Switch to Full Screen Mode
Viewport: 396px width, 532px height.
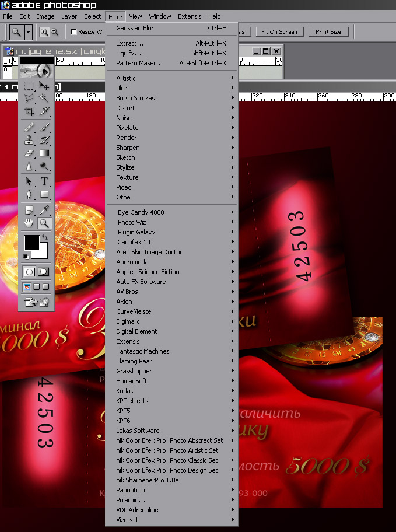[45, 287]
